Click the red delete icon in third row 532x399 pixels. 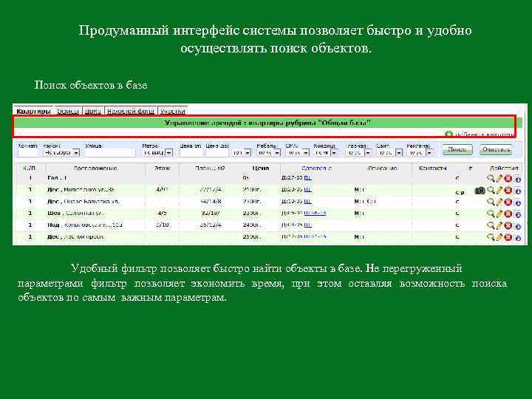[508, 202]
